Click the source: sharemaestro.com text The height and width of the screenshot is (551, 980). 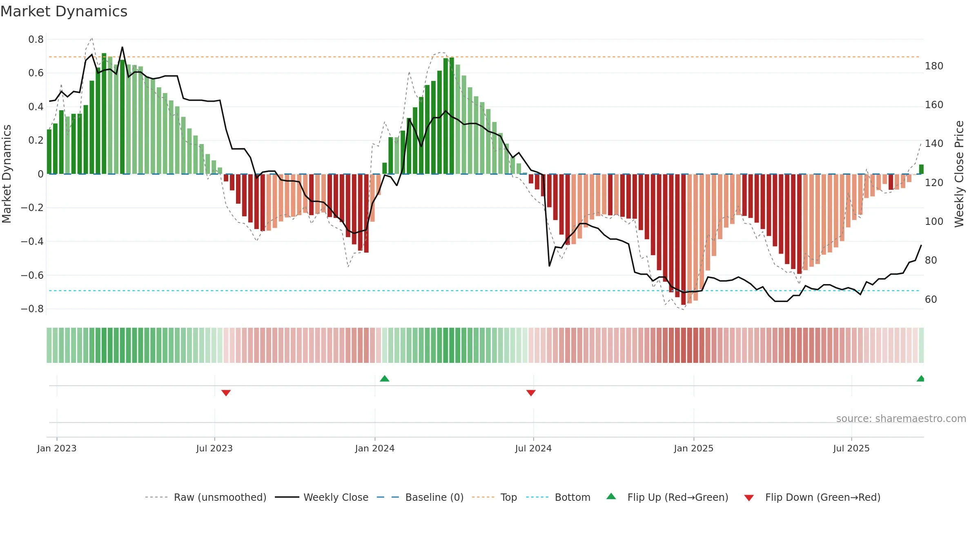click(901, 419)
